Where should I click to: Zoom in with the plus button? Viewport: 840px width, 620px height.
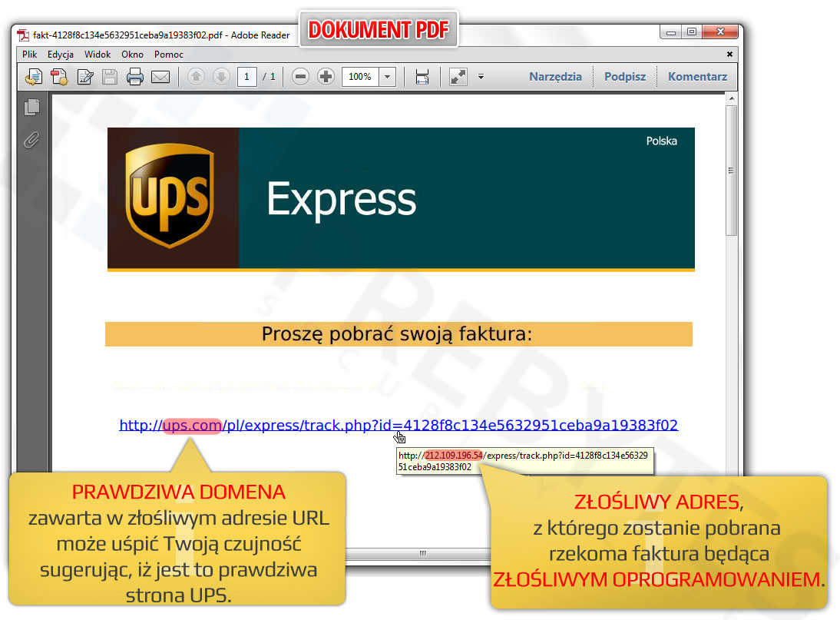click(326, 77)
